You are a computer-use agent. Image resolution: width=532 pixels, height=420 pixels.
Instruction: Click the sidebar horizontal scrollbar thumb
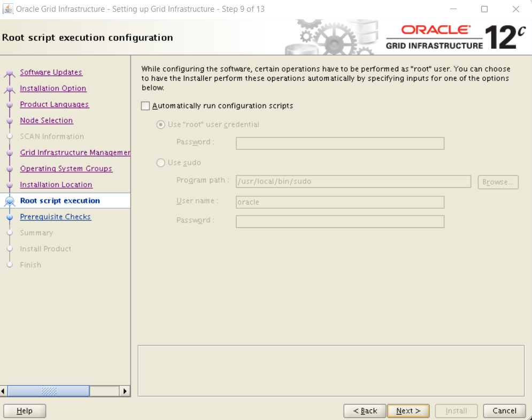49,391
